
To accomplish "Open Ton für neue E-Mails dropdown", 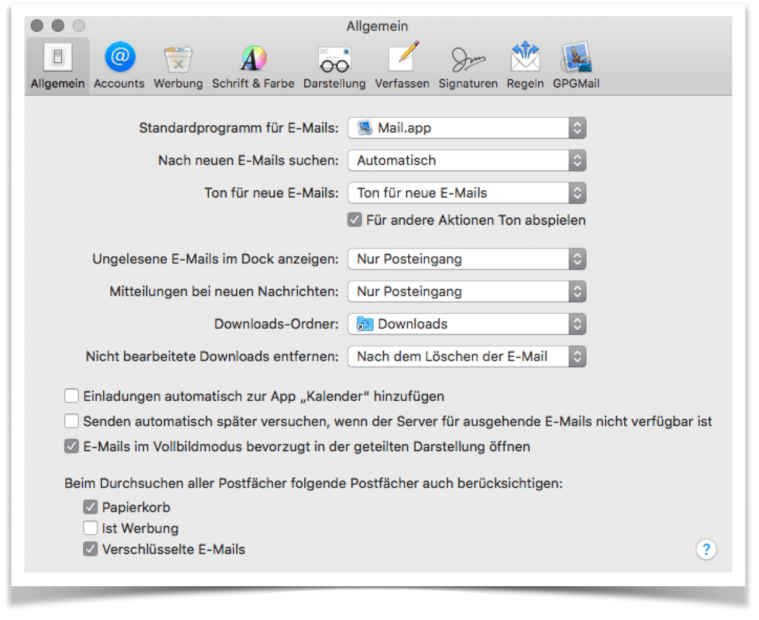I will click(x=467, y=193).
